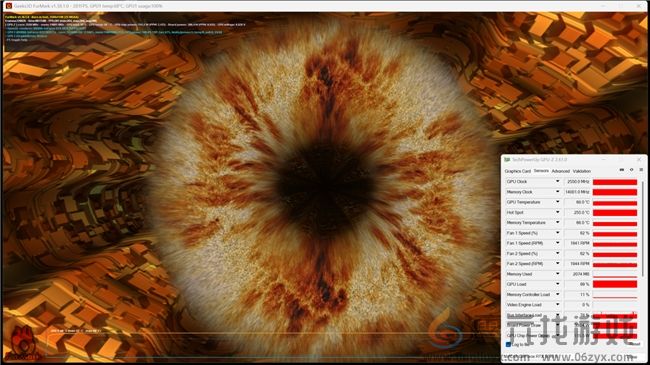Expand the GPU Temperature sensor dropdown

coord(558,202)
